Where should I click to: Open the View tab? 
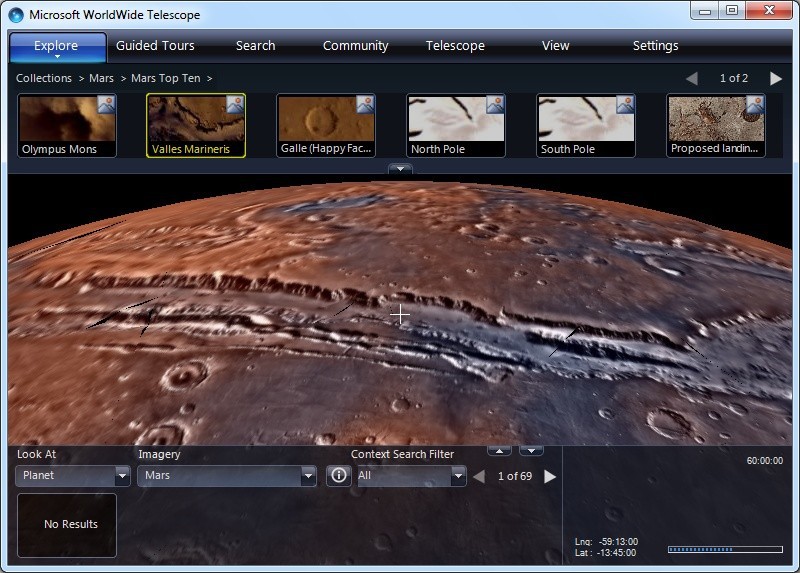click(x=555, y=45)
